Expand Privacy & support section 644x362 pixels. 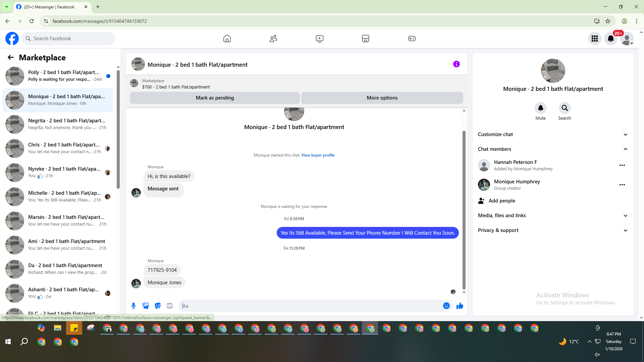(x=625, y=230)
